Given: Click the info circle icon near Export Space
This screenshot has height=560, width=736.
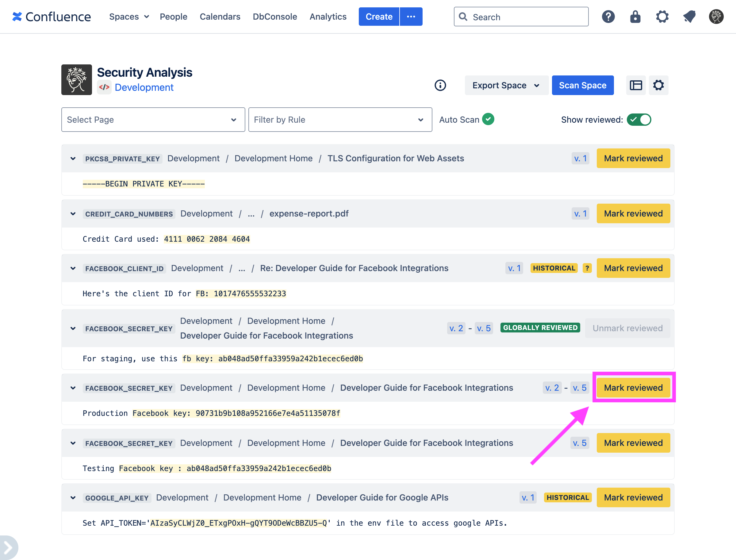Looking at the screenshot, I should point(440,85).
